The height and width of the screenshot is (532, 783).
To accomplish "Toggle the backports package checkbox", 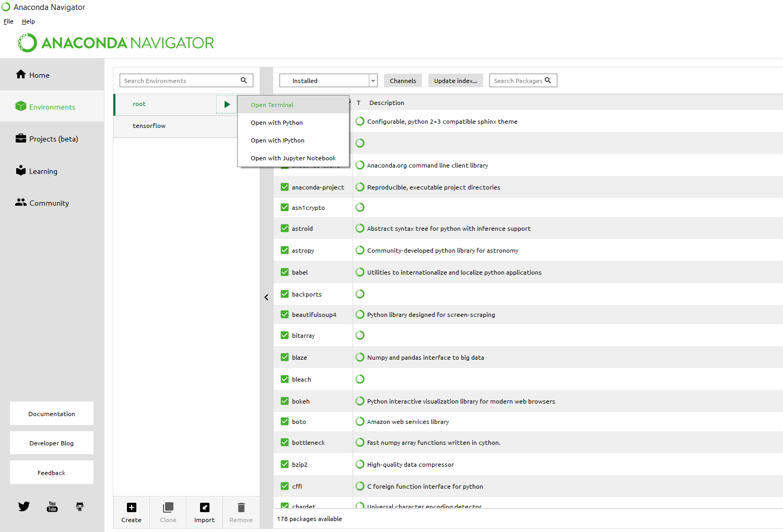I will pos(285,294).
